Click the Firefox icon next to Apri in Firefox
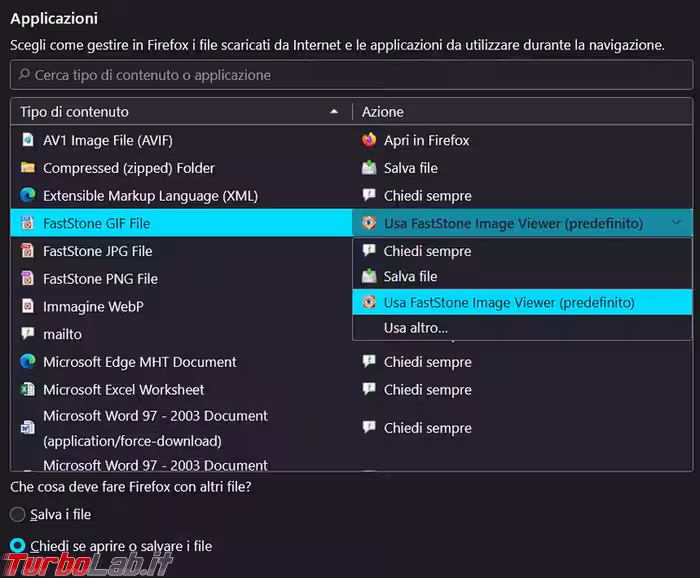Screen dimensions: 700x578 369,141
